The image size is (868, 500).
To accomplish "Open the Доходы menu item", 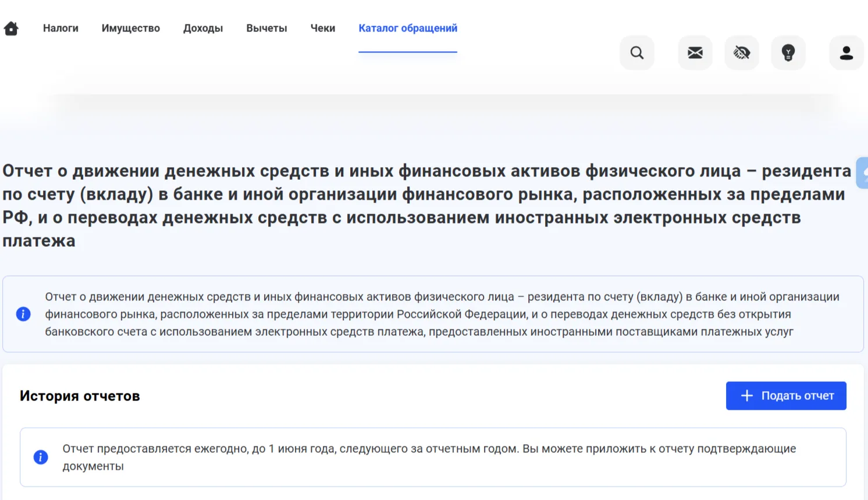I will (x=203, y=28).
